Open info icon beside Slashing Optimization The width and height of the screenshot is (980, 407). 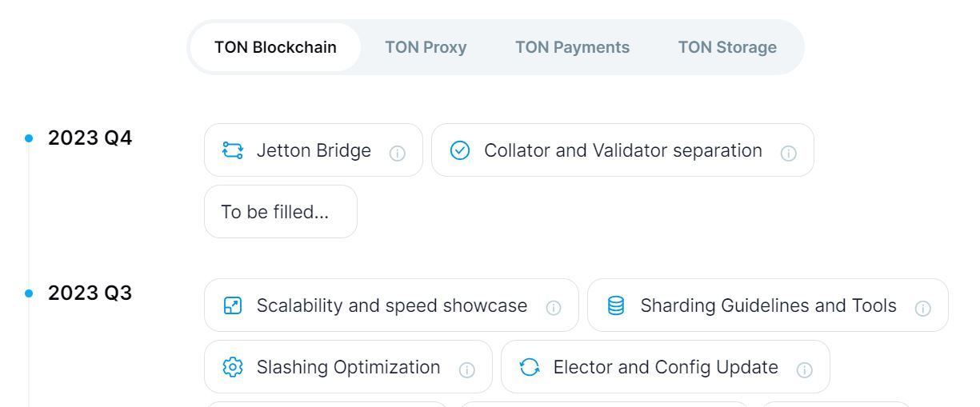[466, 369]
